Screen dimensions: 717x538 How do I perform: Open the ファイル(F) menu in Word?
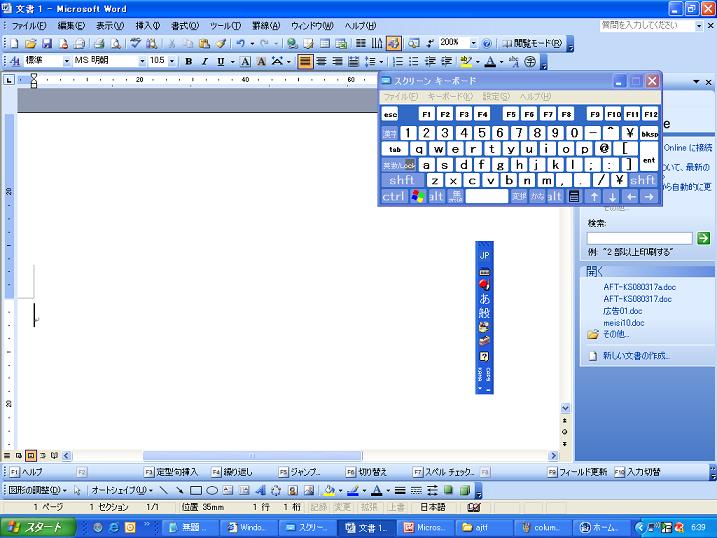[29, 26]
